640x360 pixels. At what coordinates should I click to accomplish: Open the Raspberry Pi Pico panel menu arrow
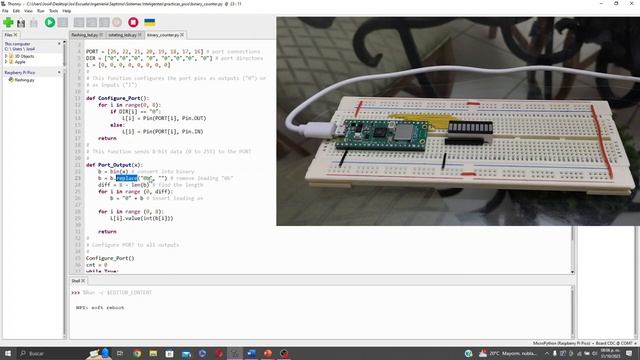pos(59,72)
